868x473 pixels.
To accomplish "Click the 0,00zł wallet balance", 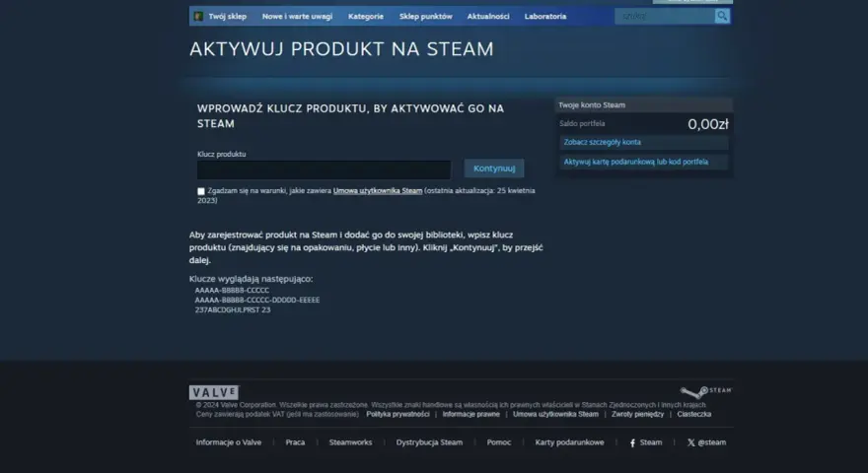I will 708,124.
